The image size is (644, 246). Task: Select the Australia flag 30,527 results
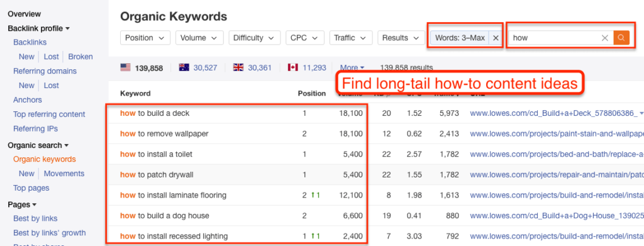click(198, 68)
